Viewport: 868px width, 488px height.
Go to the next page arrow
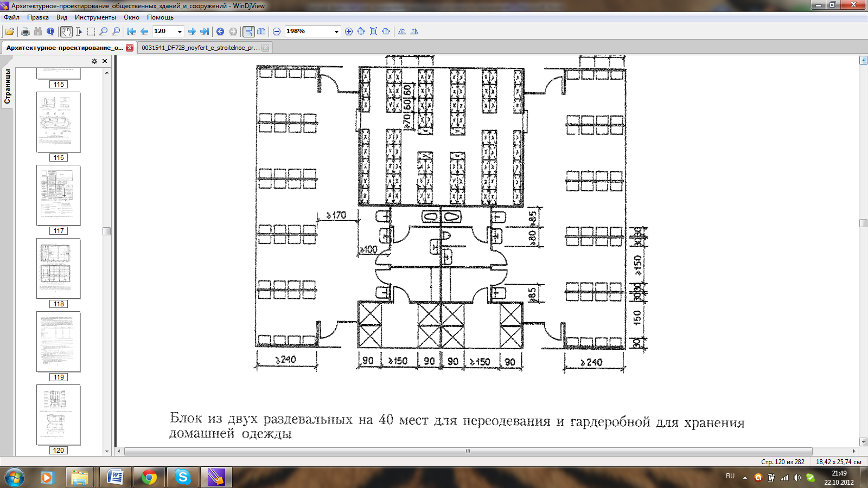[192, 31]
